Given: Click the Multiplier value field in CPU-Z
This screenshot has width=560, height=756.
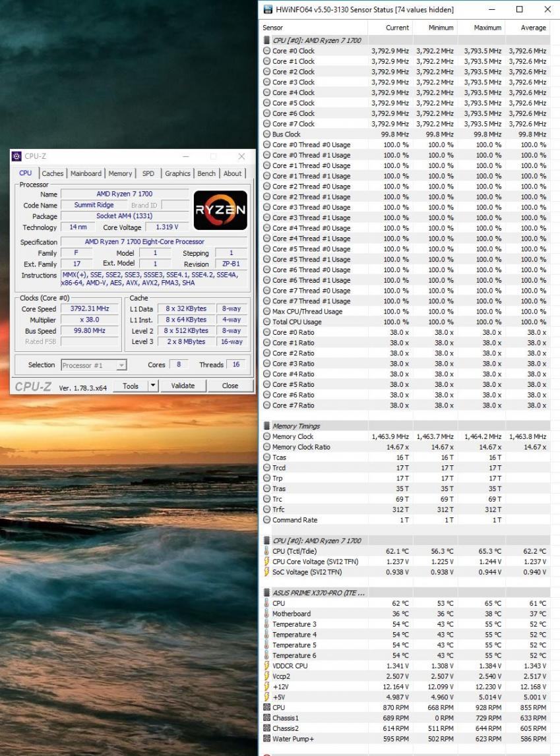Looking at the screenshot, I should tap(90, 320).
